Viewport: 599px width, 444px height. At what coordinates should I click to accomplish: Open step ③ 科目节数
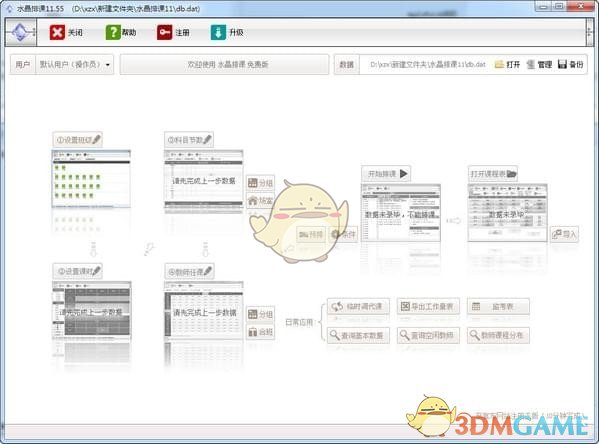tap(189, 140)
